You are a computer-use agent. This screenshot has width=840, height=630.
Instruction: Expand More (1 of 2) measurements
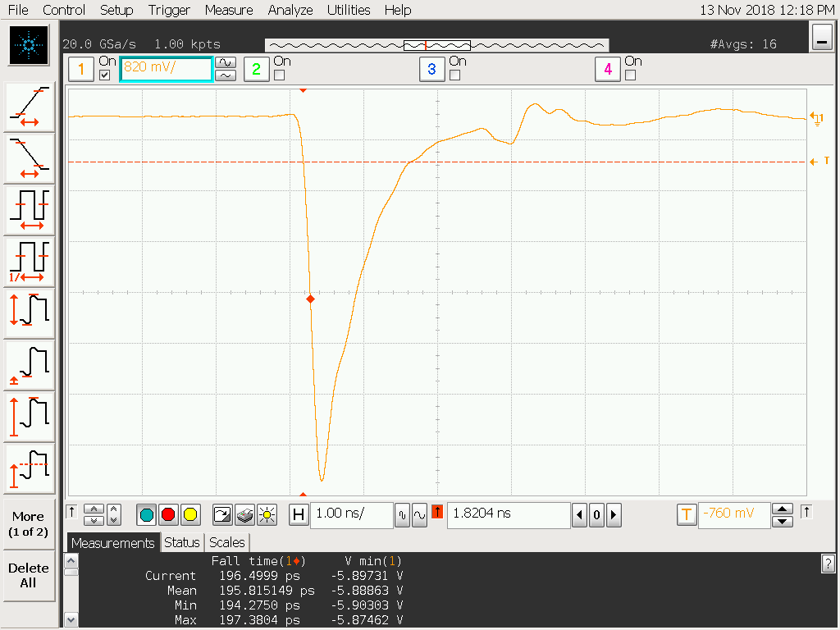(x=29, y=524)
